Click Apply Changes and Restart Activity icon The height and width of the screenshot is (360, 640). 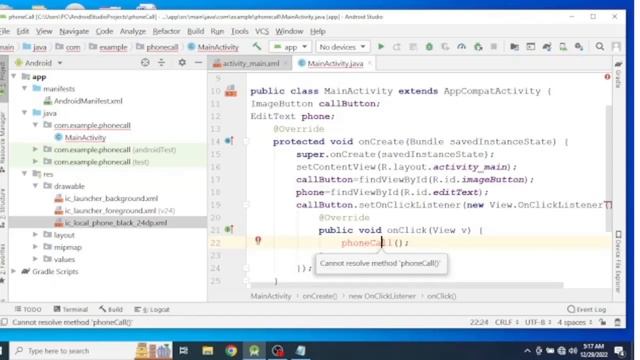(x=396, y=47)
